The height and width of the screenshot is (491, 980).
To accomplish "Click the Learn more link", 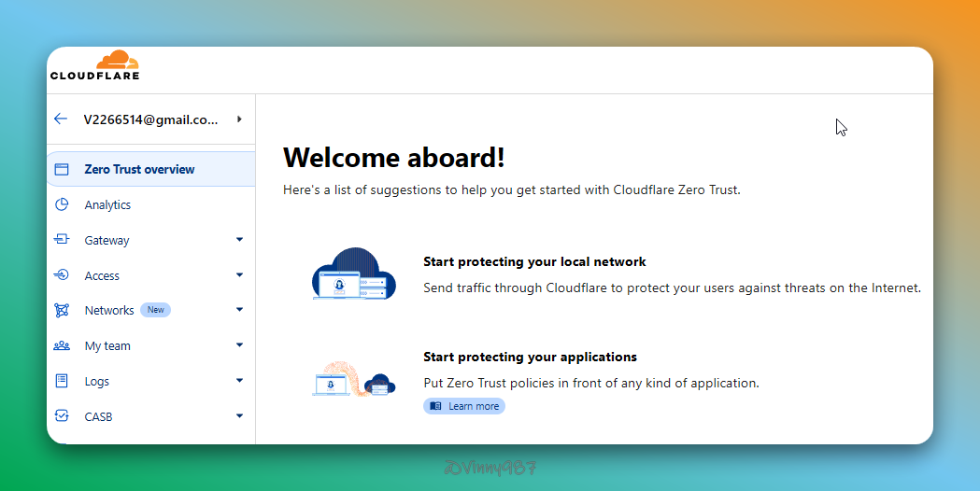I will point(464,406).
